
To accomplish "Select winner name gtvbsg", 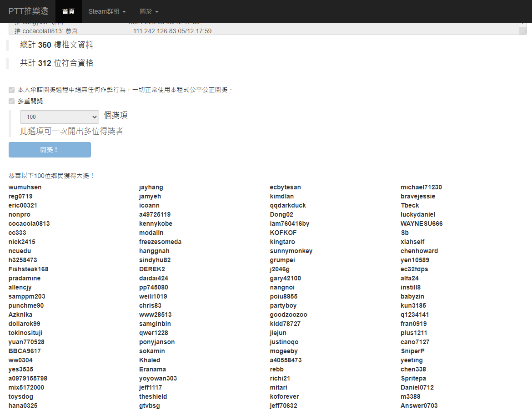I will [x=149, y=406].
